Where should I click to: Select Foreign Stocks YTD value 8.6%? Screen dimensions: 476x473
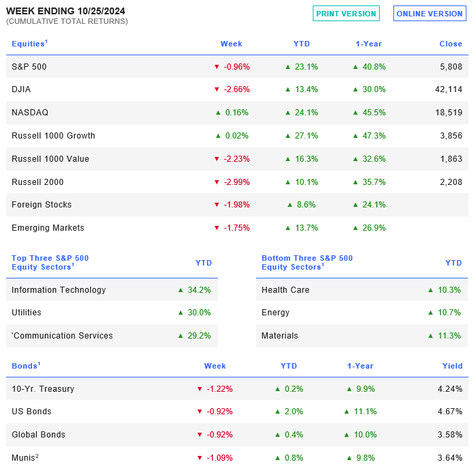tap(306, 205)
